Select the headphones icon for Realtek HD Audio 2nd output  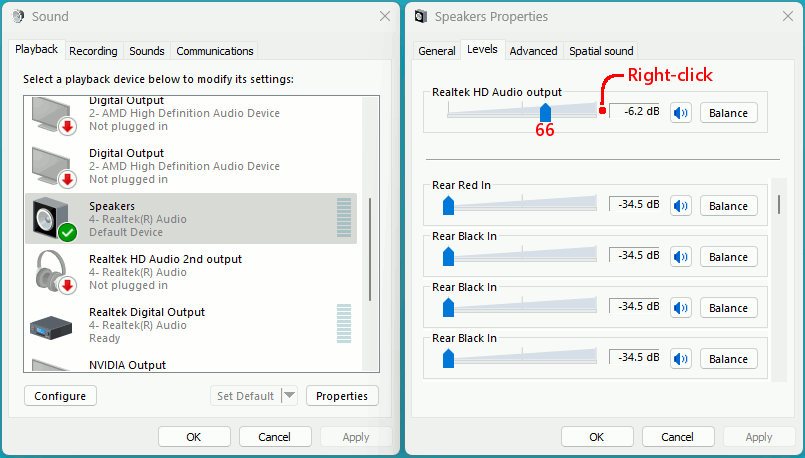coord(54,272)
